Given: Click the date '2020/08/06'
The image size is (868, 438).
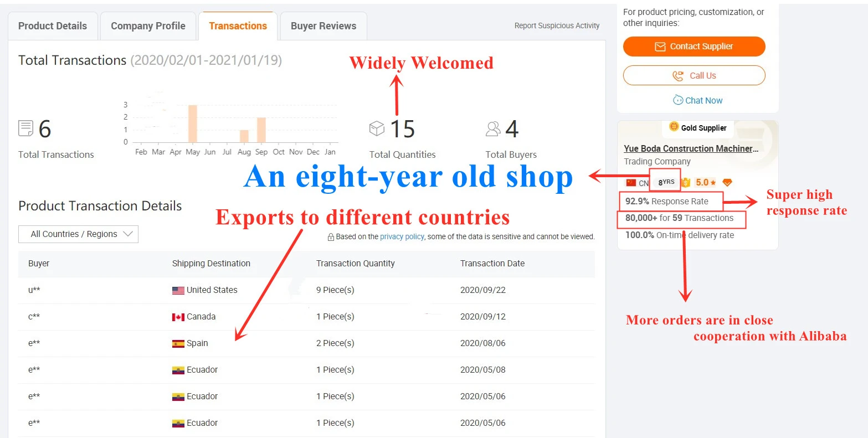Looking at the screenshot, I should 483,343.
